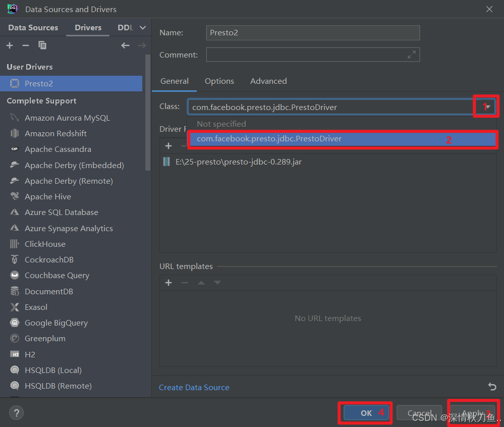Click Apache Cassandra eye icon
Viewport: 504px width, 427px height.
coord(15,149)
